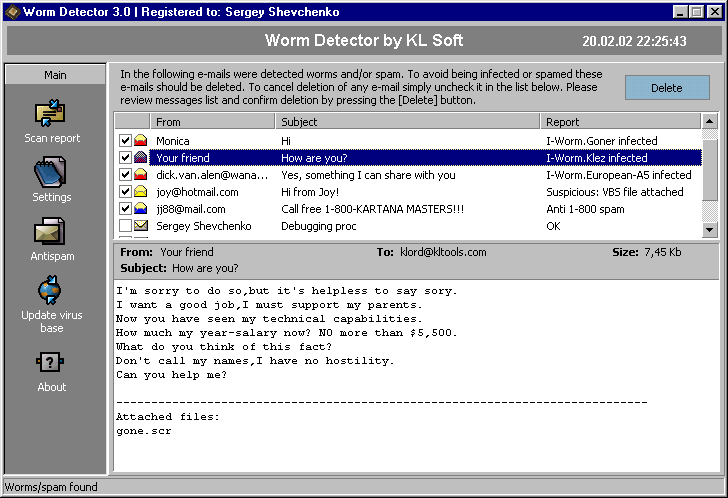728x498 pixels.
Task: Sort list by Report column header
Action: point(620,122)
